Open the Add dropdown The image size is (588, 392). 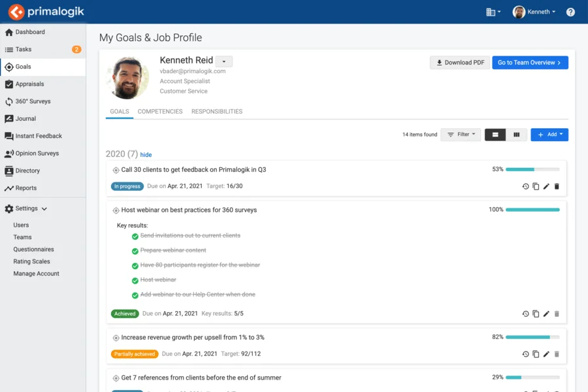tap(547, 135)
